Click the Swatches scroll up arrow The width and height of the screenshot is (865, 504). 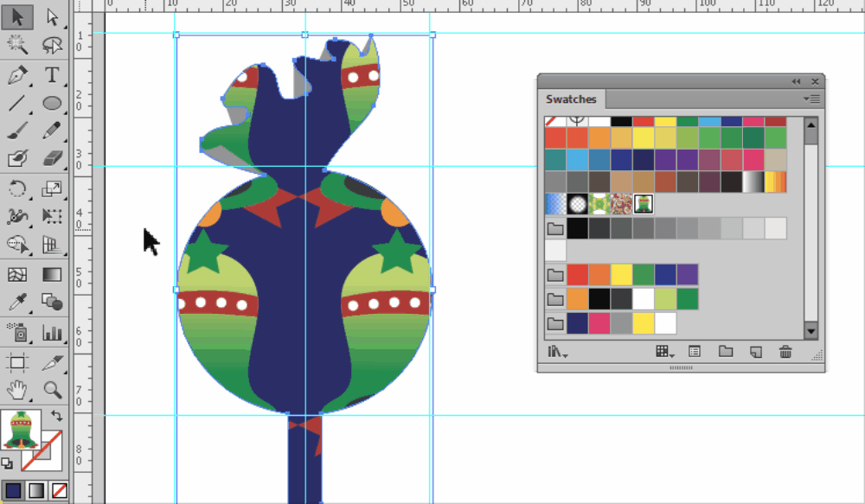tap(811, 125)
